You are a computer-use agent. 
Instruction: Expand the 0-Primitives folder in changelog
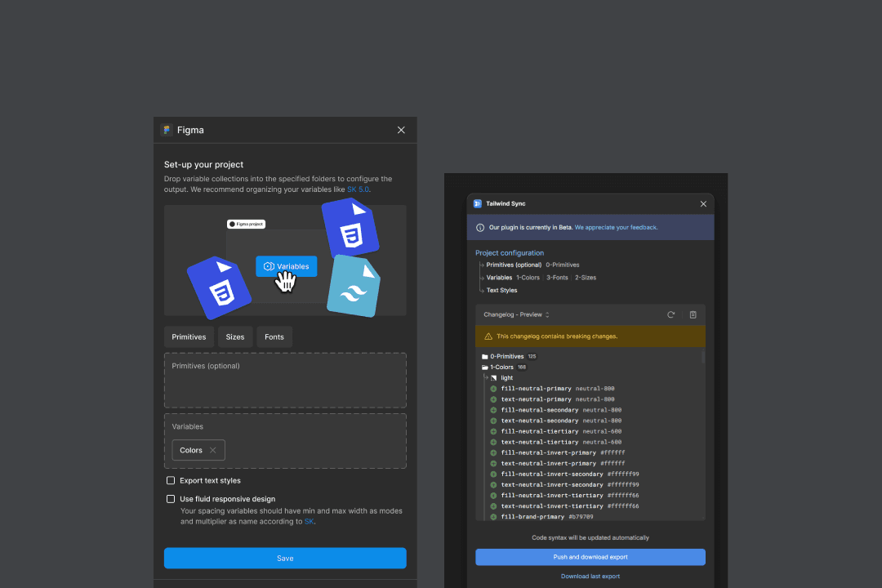pyautogui.click(x=485, y=357)
